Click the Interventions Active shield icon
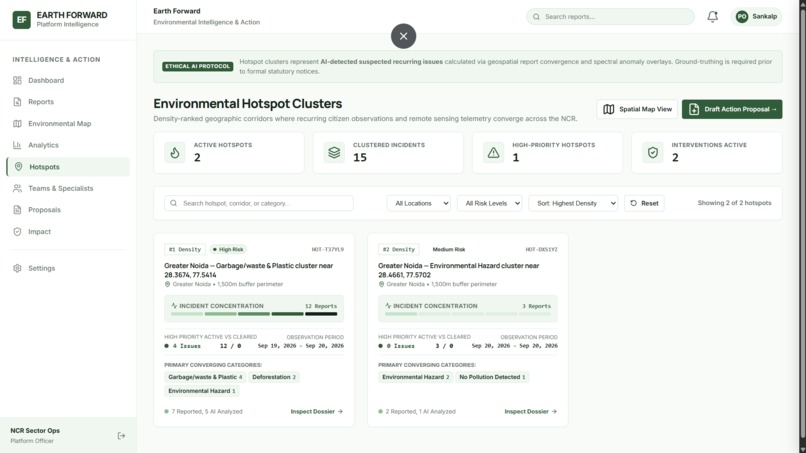Screen dimensions: 806x453 tap(653, 152)
